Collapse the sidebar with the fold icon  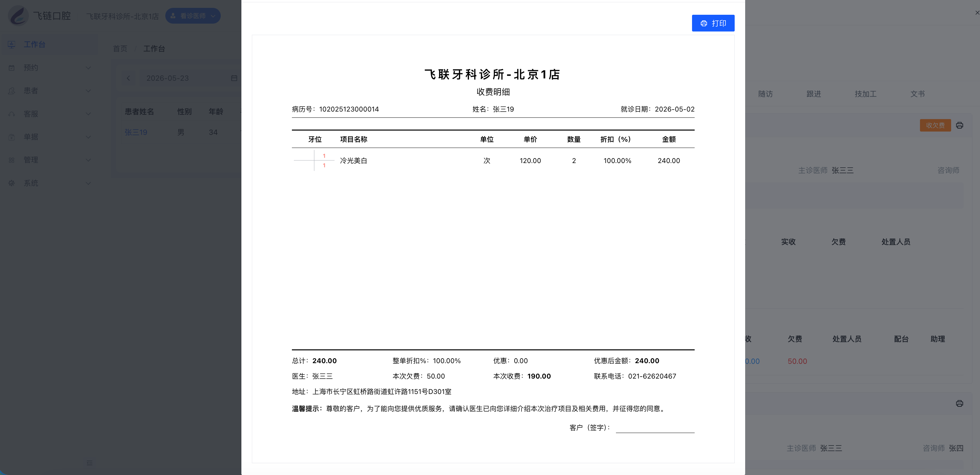[x=90, y=463]
